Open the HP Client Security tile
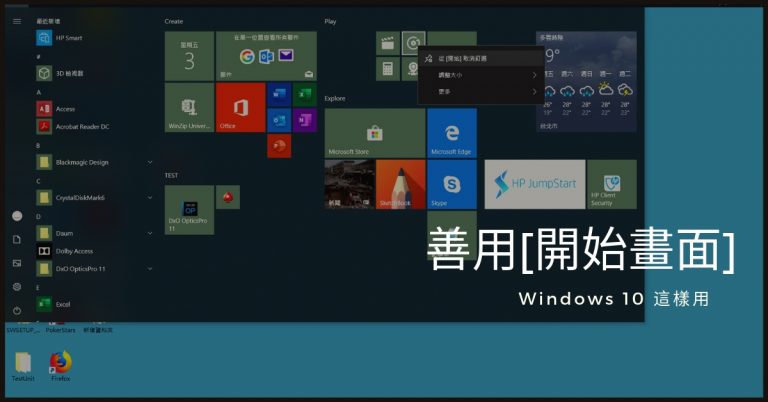The image size is (768, 402). (x=612, y=184)
